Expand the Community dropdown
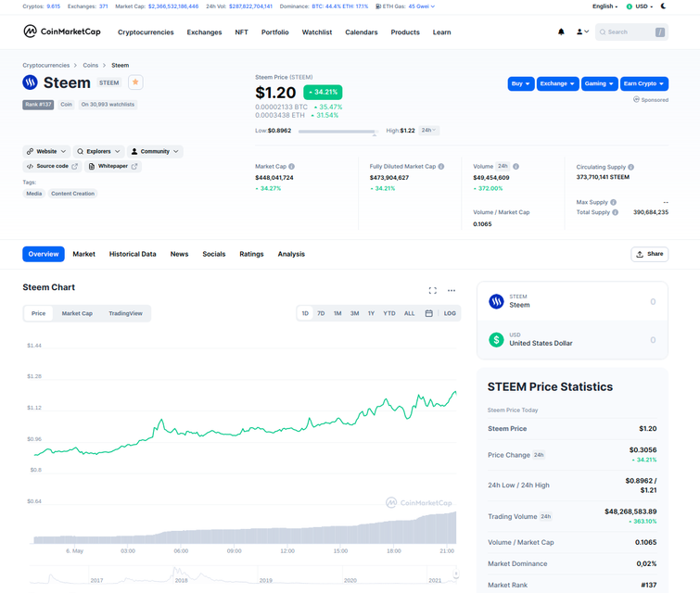The image size is (700, 593). [155, 151]
